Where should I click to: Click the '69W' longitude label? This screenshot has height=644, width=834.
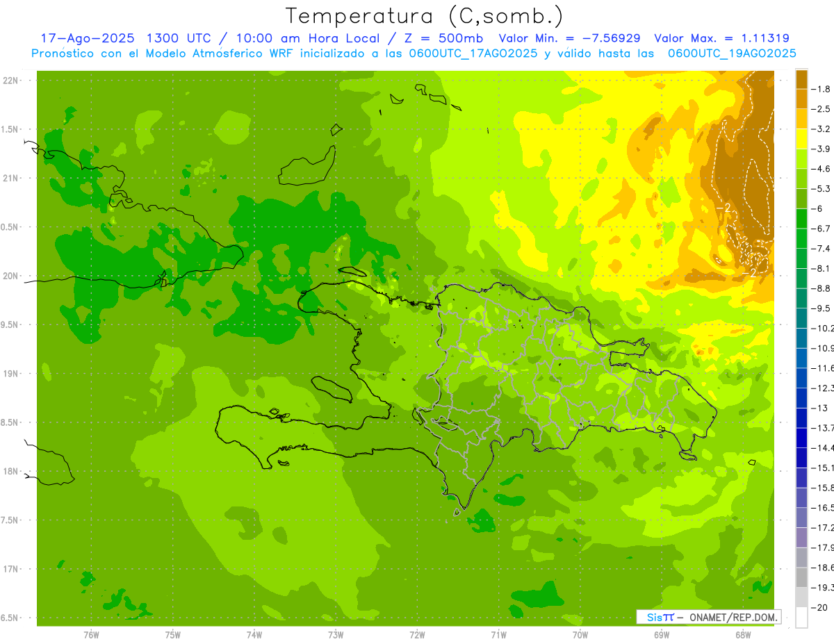tap(662, 635)
